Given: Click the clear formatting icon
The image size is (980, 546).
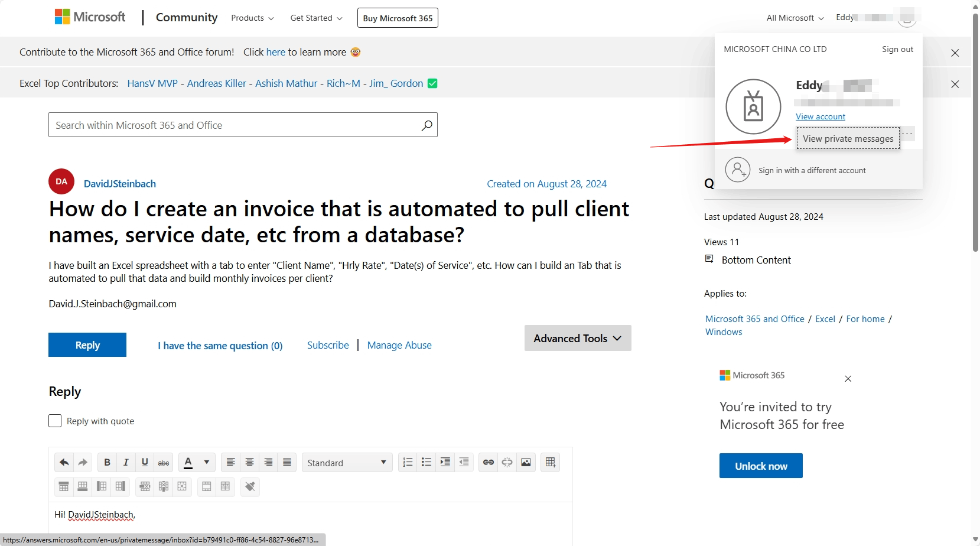Looking at the screenshot, I should pyautogui.click(x=250, y=486).
